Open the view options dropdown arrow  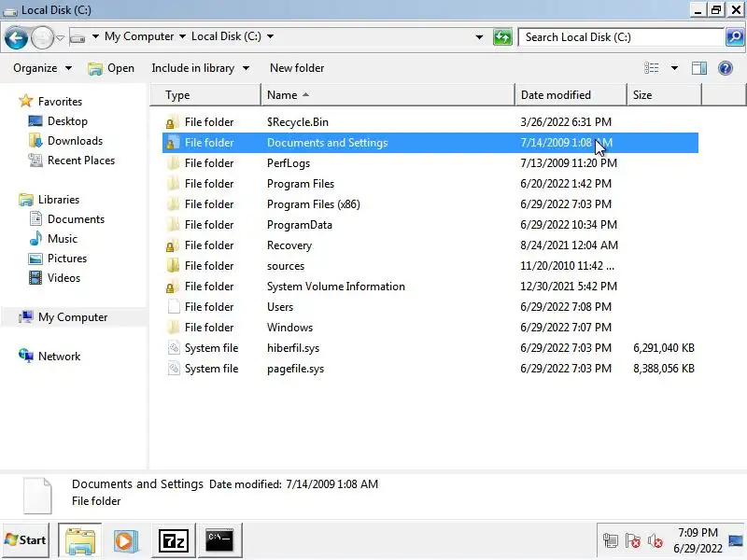[x=674, y=68]
